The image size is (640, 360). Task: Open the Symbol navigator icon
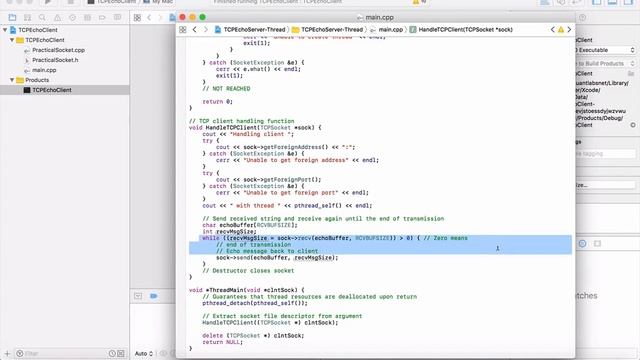point(27,18)
